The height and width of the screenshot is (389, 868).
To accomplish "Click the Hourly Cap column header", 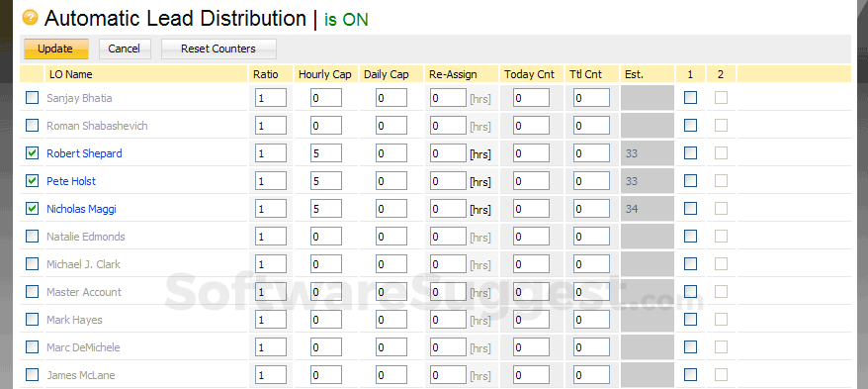I will tap(325, 74).
